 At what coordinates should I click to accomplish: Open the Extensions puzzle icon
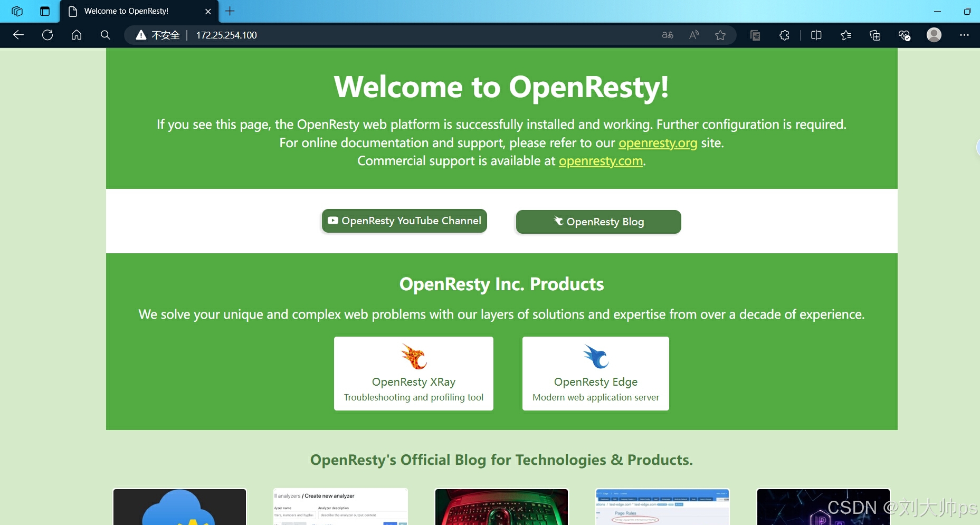[x=785, y=35]
